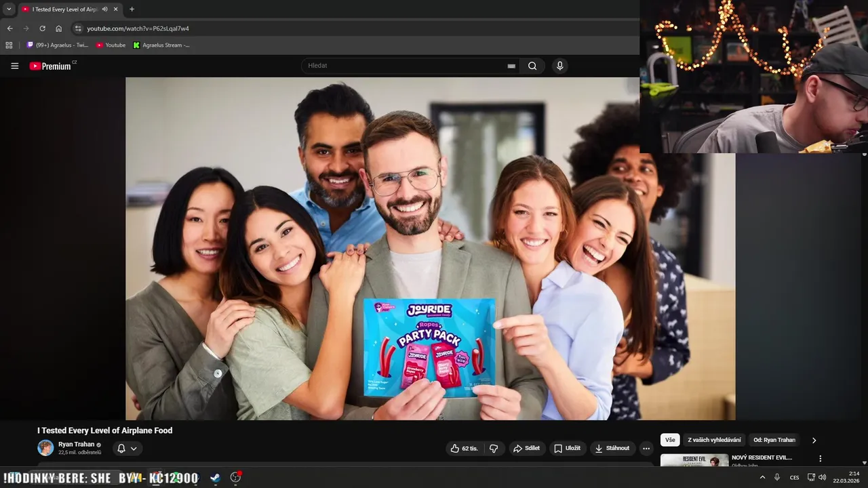Screen dimensions: 868x488
Task: Reload the page with refresh icon
Action: click(x=42, y=28)
